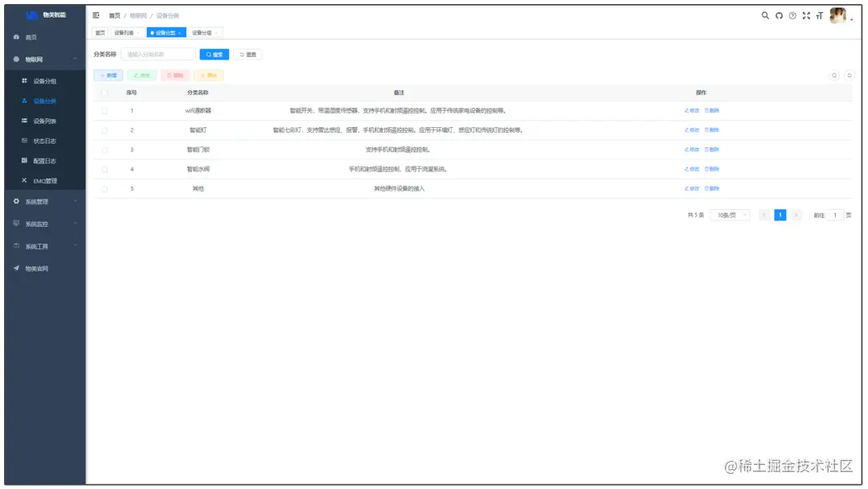Delete the wifi通断器 row via 删除
Screen dimensions: 868x489
pos(712,111)
